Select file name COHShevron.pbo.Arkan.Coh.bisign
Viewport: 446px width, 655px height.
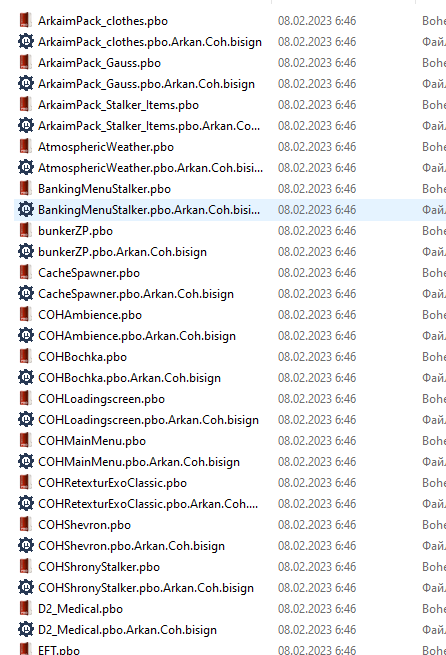tap(132, 546)
